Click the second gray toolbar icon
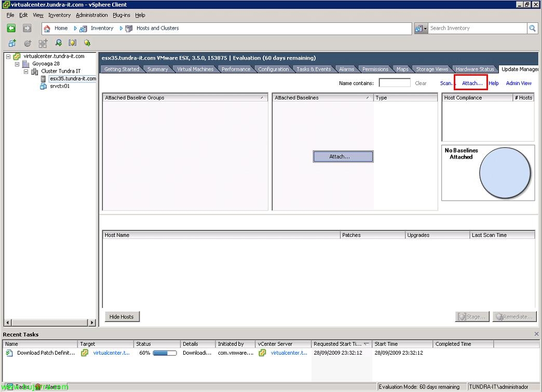Viewport: 542px width, 392px height. click(28, 43)
